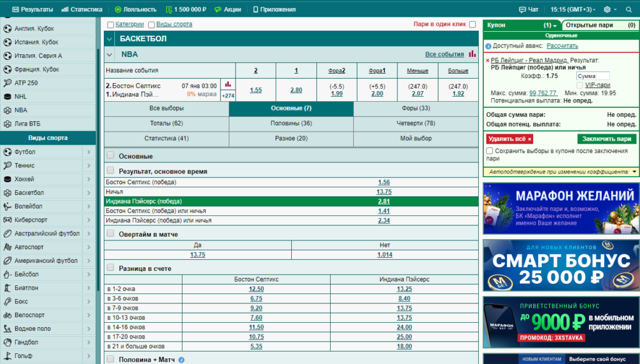Open Смарт бонус 25 000 ₽ banner
This screenshot has width=640, height=364.
coord(561,265)
